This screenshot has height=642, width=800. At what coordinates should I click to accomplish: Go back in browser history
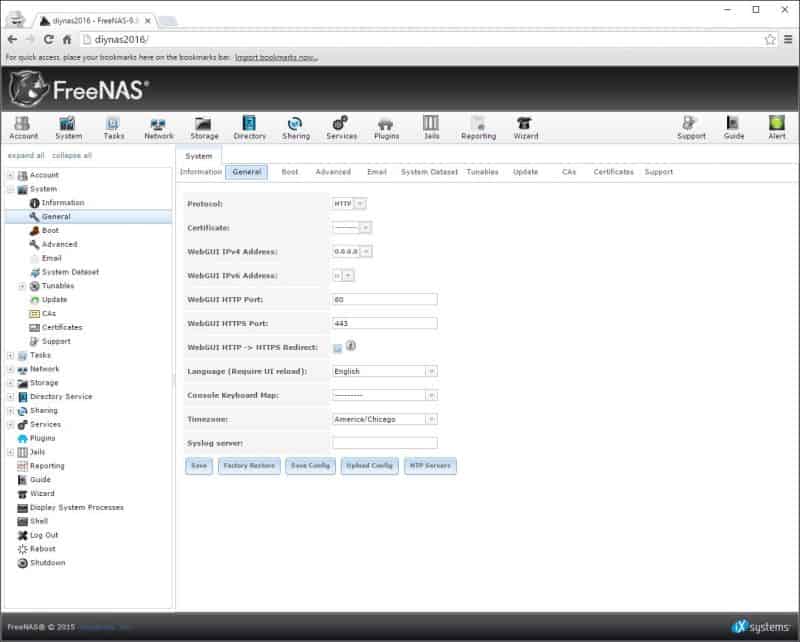click(x=13, y=39)
